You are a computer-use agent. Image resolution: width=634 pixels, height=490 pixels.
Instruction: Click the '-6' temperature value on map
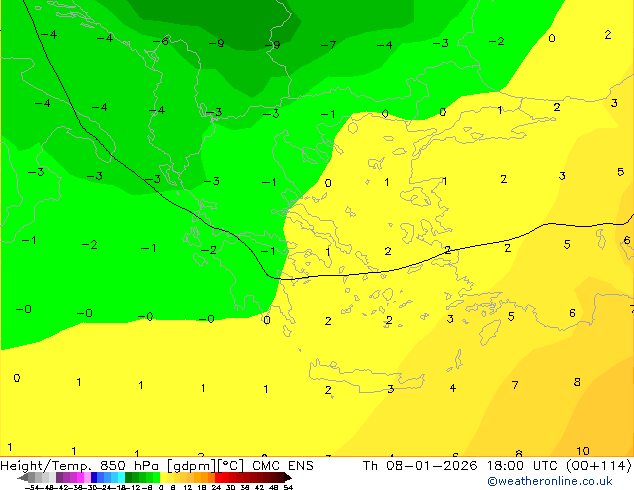click(x=161, y=41)
